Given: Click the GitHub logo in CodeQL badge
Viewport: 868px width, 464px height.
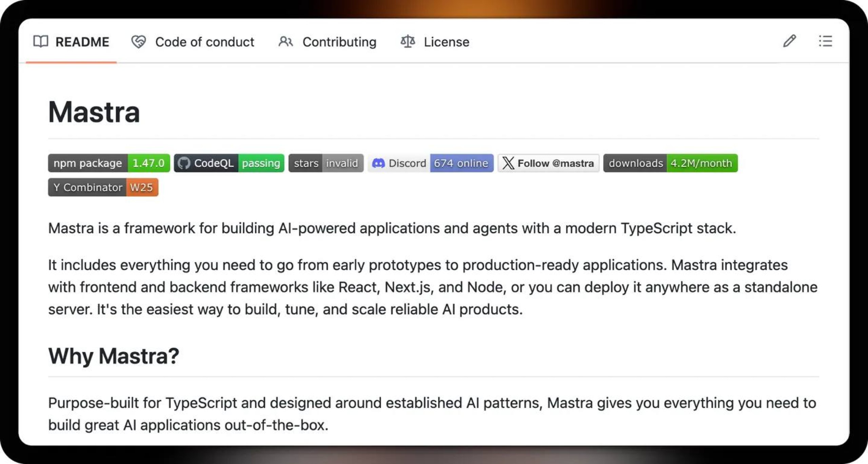Looking at the screenshot, I should pyautogui.click(x=184, y=163).
